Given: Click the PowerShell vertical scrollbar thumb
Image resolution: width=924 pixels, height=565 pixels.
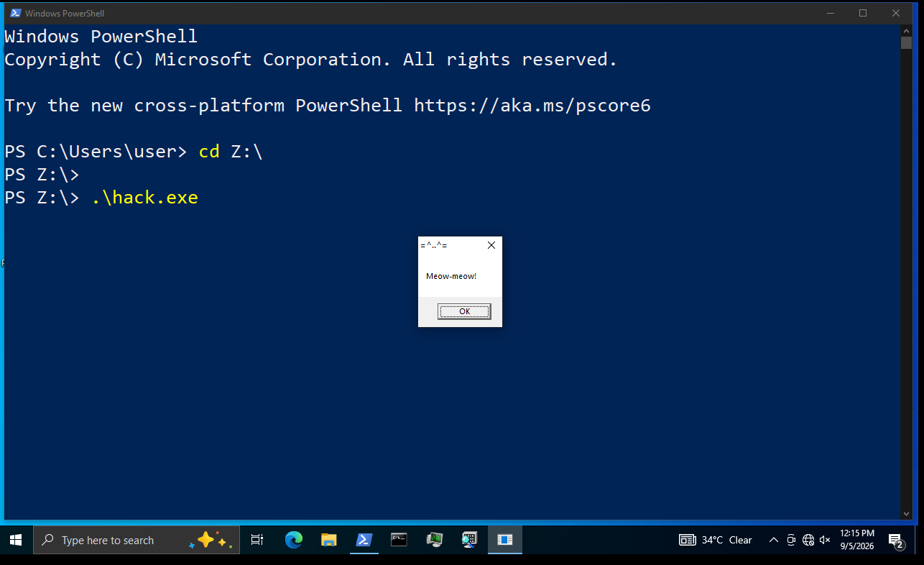Looking at the screenshot, I should [906, 43].
